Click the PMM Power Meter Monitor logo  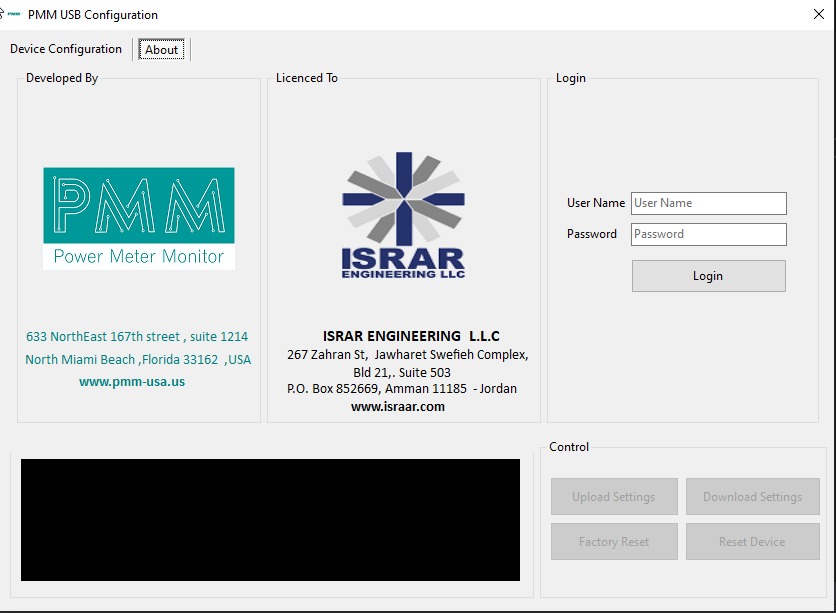pyautogui.click(x=139, y=219)
